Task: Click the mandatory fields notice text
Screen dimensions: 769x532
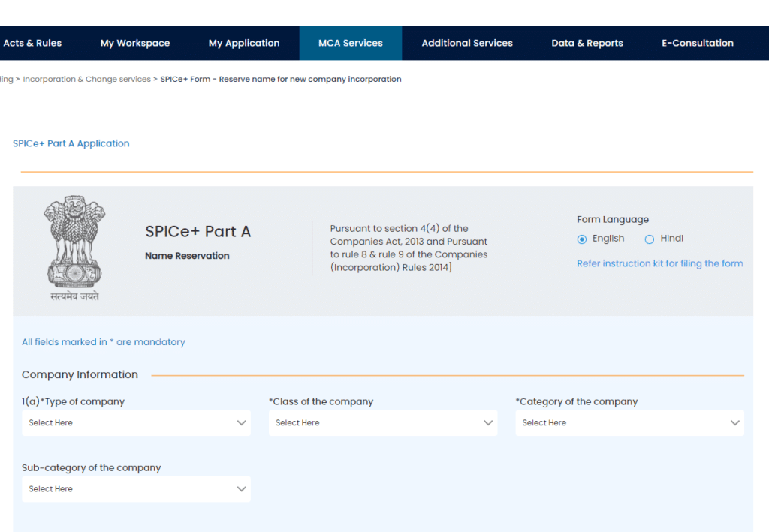Action: 104,342
